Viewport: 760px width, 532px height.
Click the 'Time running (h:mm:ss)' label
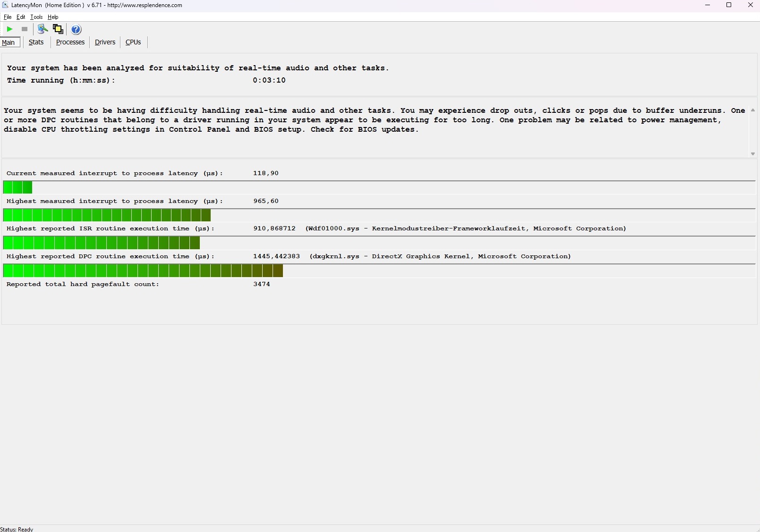(x=61, y=80)
